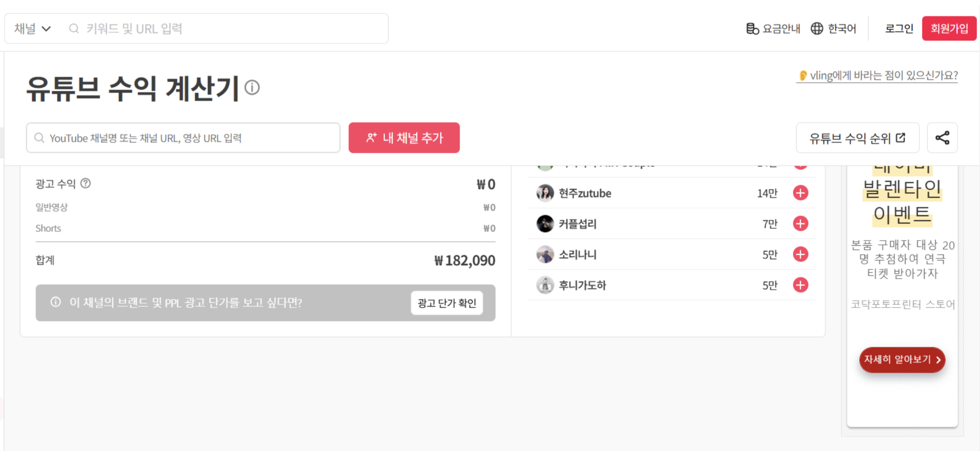Image resolution: width=980 pixels, height=451 pixels.
Task: Open the 채널 search type dropdown
Action: [x=33, y=28]
